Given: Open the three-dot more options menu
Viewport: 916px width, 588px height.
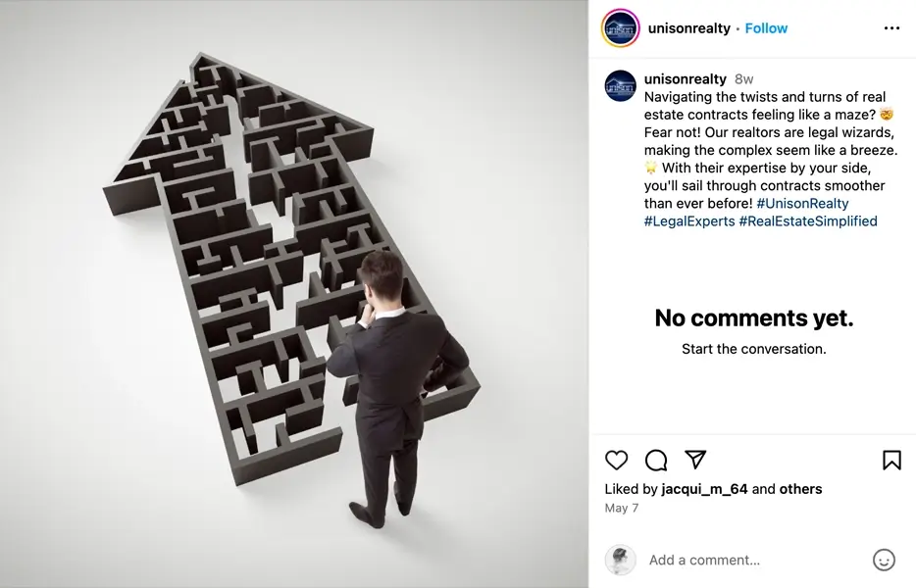Looking at the screenshot, I should click(x=891, y=28).
